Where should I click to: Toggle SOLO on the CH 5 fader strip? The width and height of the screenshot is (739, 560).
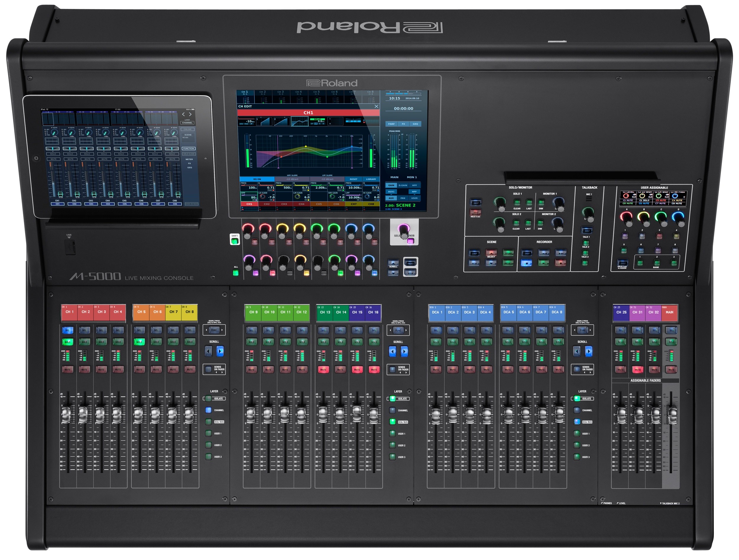coord(139,342)
